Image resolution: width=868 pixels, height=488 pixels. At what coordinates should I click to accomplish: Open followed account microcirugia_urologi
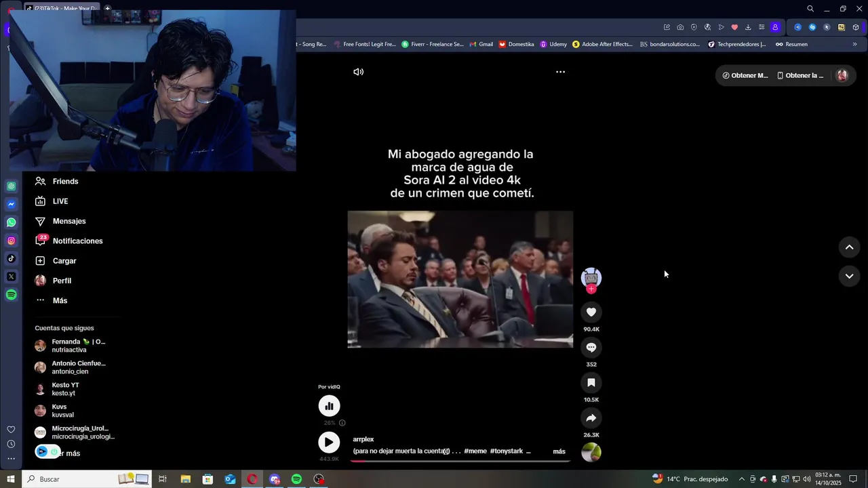point(75,432)
